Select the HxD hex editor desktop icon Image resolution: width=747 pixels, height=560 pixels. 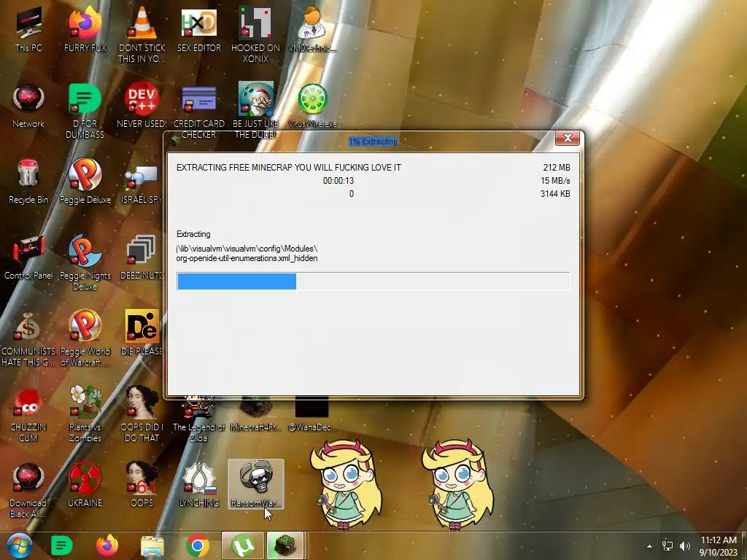pos(198,29)
